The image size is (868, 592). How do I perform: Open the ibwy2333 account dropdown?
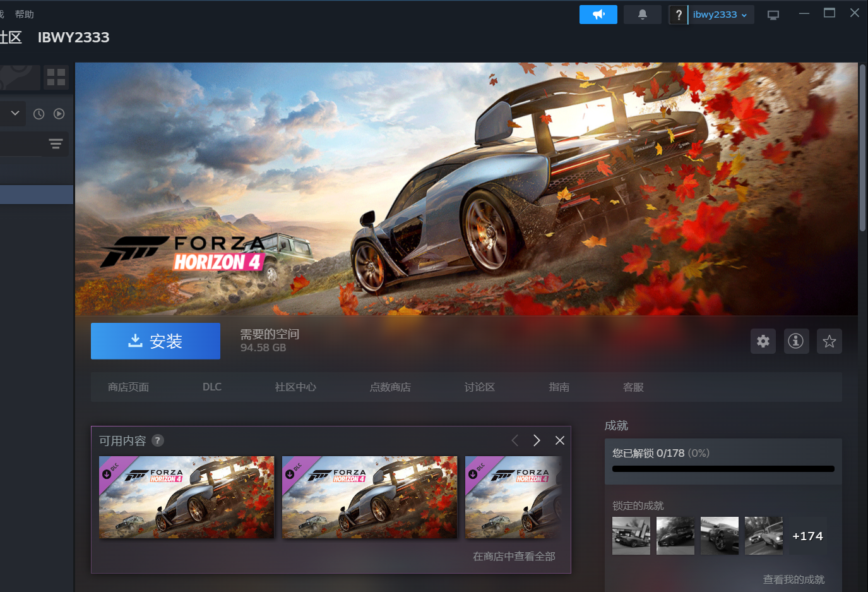tap(720, 15)
